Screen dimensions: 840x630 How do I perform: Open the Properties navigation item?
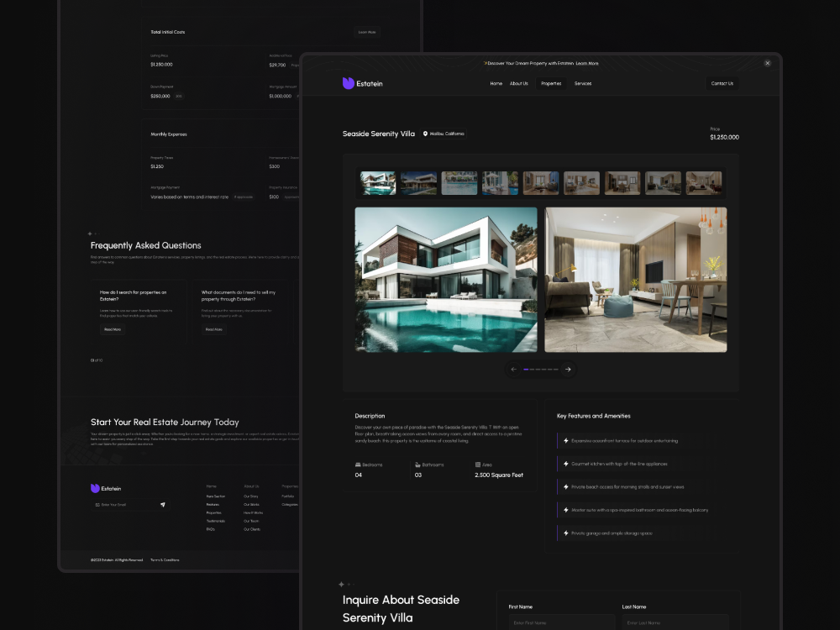[550, 83]
